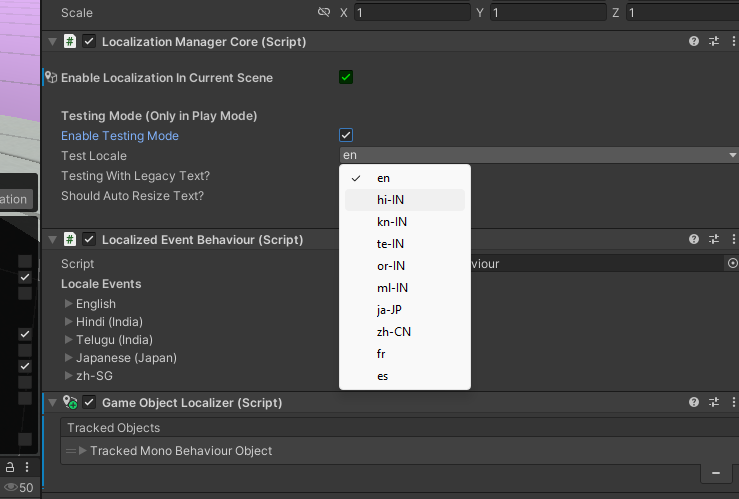The image size is (739, 499).
Task: Open the left panel's three-dot menu
Action: point(27,467)
